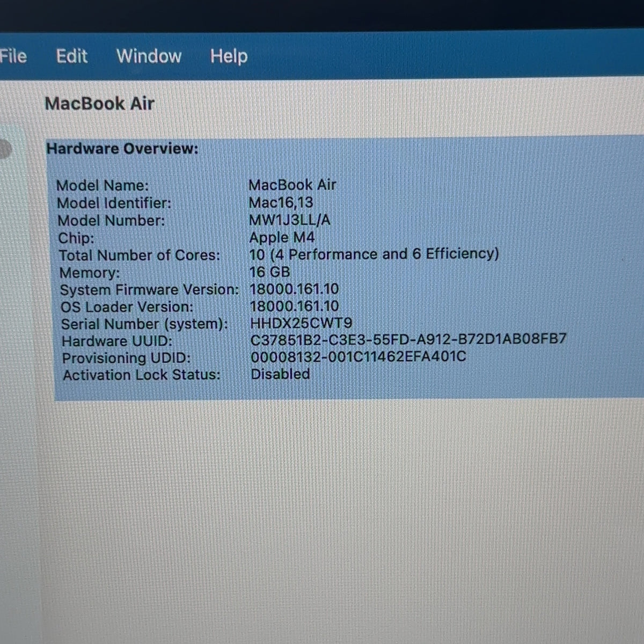Click the MacBook Air breadcrumb title

[x=100, y=103]
